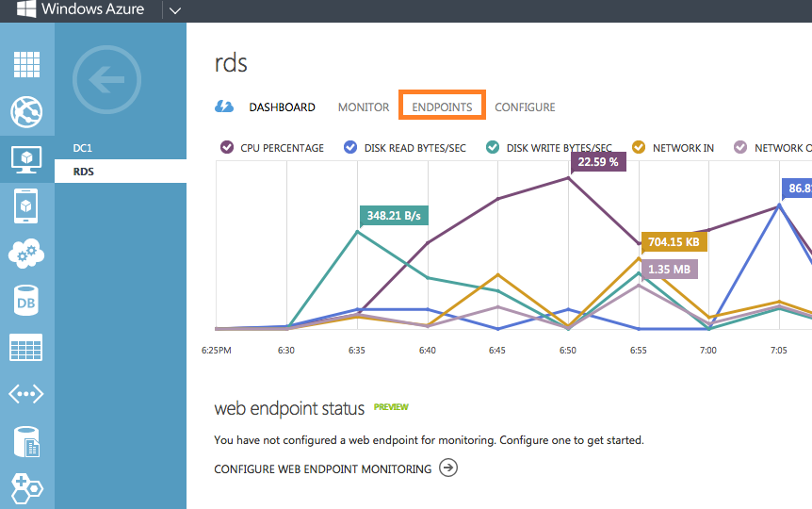Click the green PREVIEW label

391,407
